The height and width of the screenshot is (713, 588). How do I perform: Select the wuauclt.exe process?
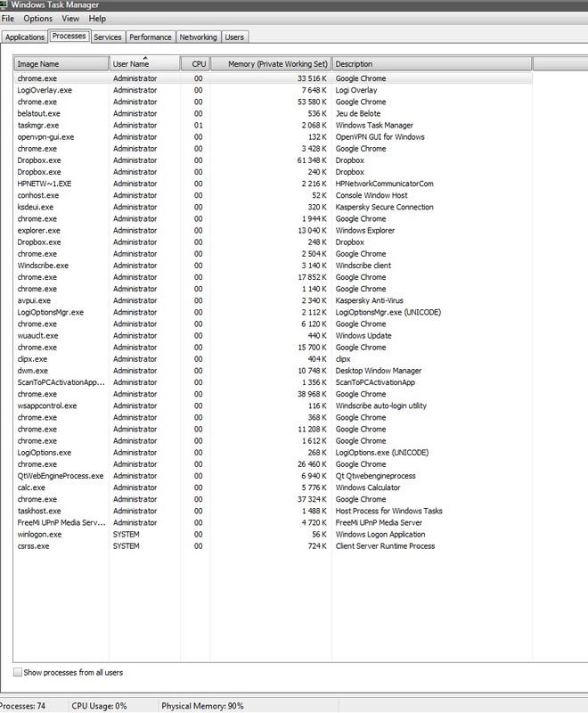(x=273, y=336)
